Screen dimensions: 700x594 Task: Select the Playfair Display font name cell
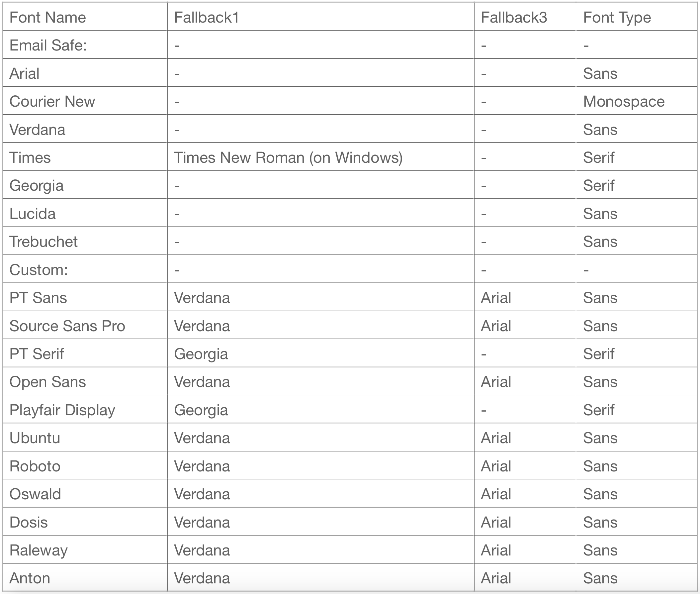[62, 410]
